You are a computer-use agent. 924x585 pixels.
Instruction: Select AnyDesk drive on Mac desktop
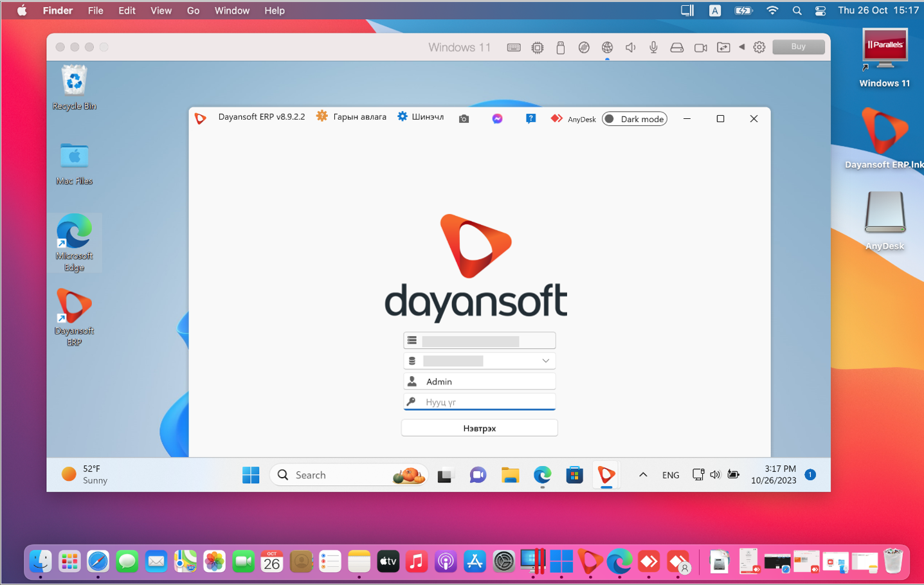point(885,221)
